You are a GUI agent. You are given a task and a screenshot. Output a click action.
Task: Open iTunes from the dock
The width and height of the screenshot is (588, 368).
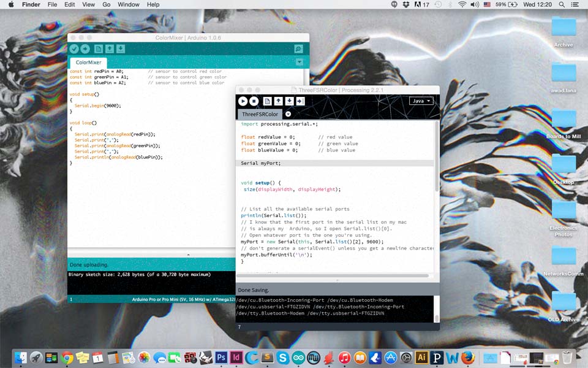pyautogui.click(x=344, y=358)
